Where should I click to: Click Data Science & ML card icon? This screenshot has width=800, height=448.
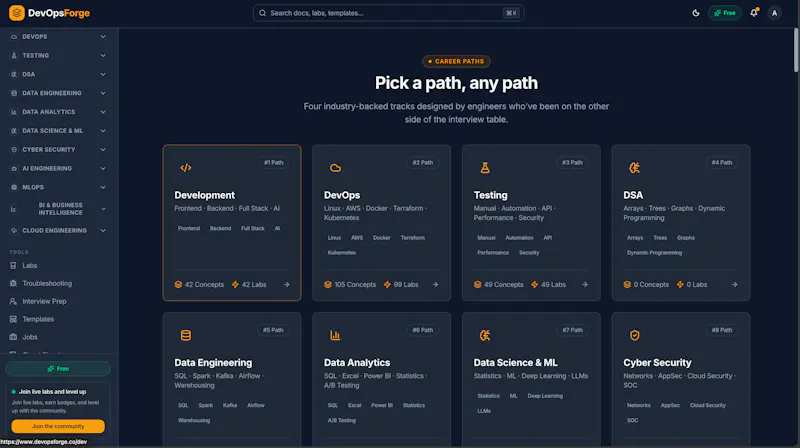pyautogui.click(x=485, y=335)
